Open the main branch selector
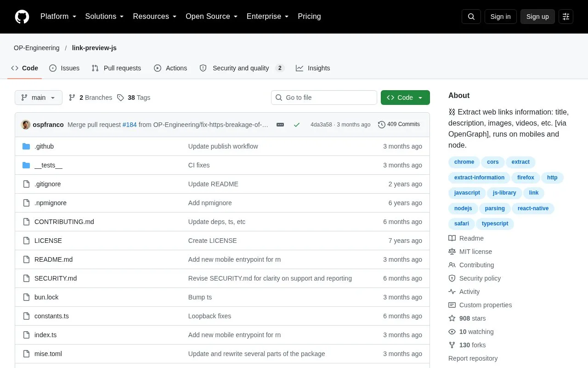The width and height of the screenshot is (588, 368). coord(39,98)
